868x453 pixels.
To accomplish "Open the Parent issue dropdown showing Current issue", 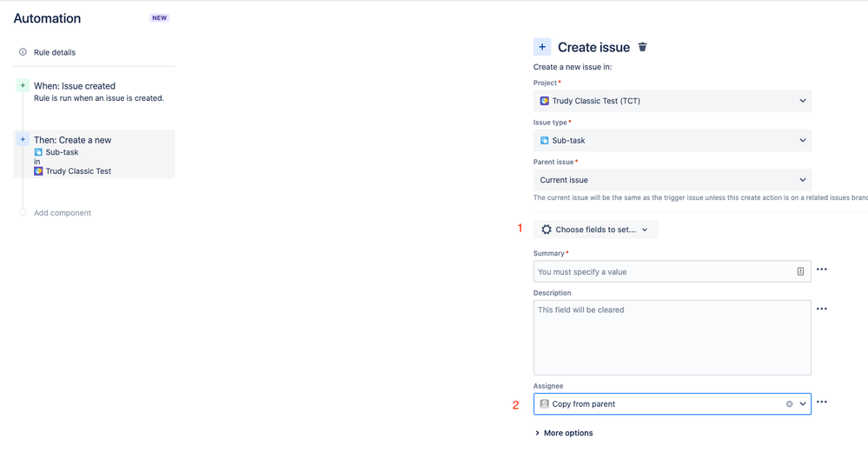I will coord(672,180).
